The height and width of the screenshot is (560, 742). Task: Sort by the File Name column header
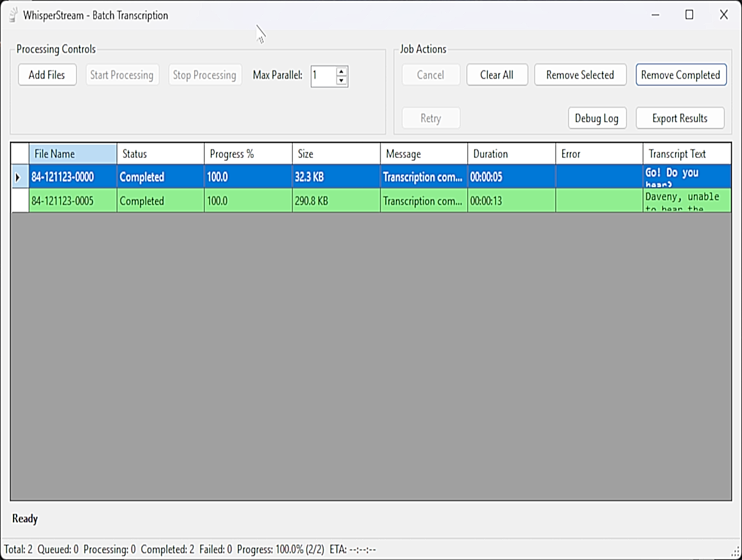72,153
